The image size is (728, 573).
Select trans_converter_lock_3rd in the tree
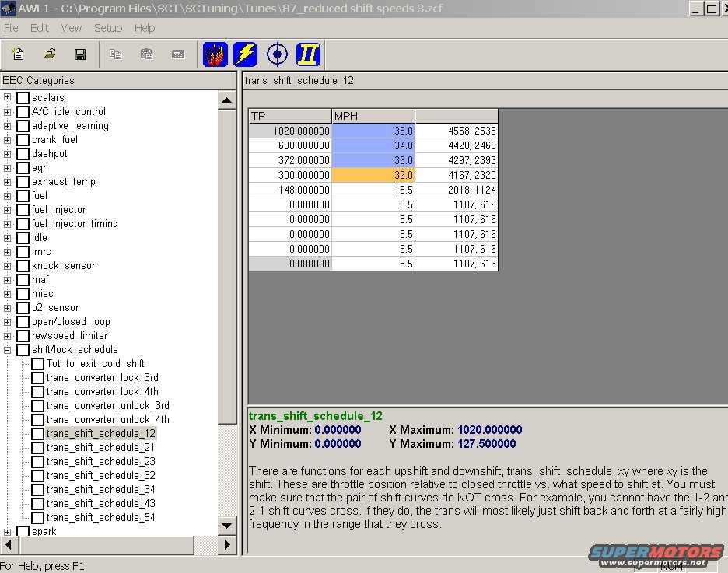point(102,378)
